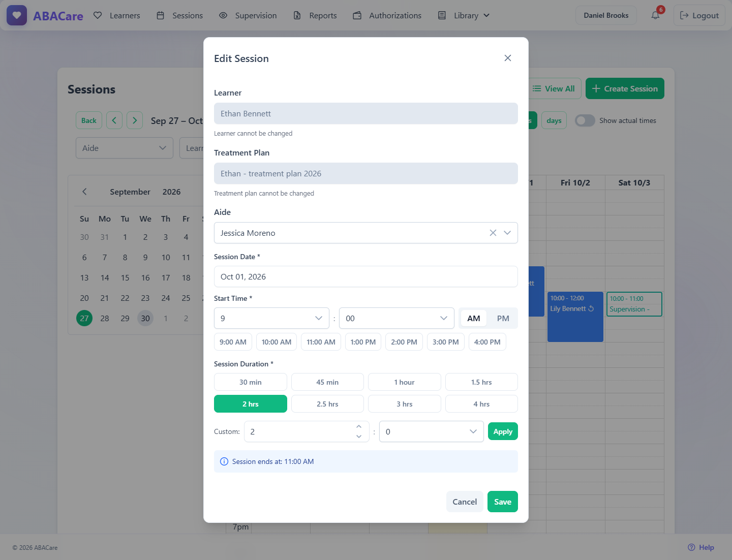732x560 pixels.
Task: Click the Session Date field
Action: point(366,276)
